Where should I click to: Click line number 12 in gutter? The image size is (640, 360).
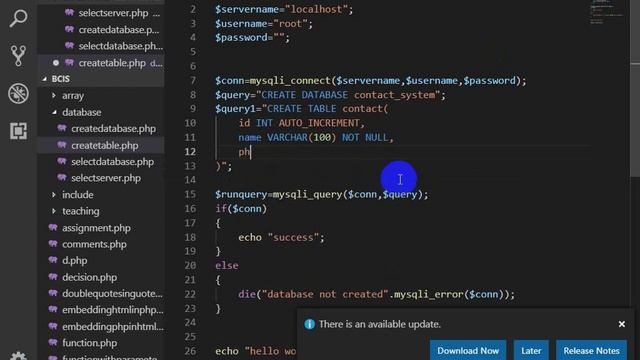[190, 152]
